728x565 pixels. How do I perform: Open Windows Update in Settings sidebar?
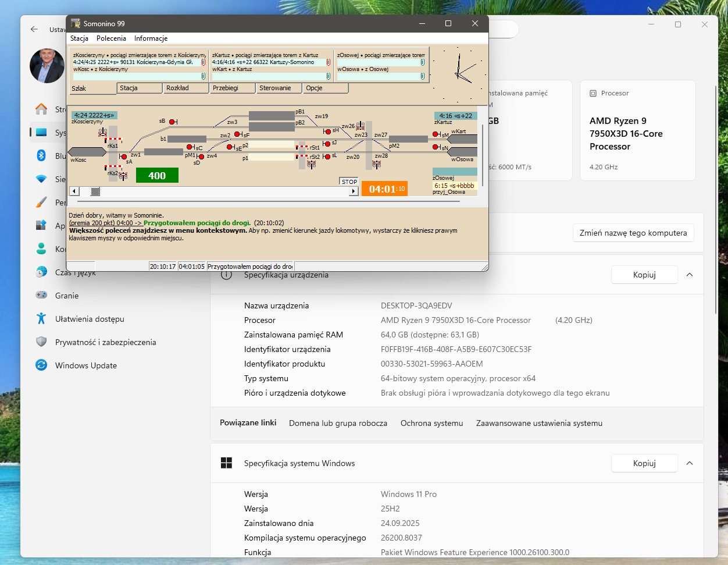coord(85,365)
